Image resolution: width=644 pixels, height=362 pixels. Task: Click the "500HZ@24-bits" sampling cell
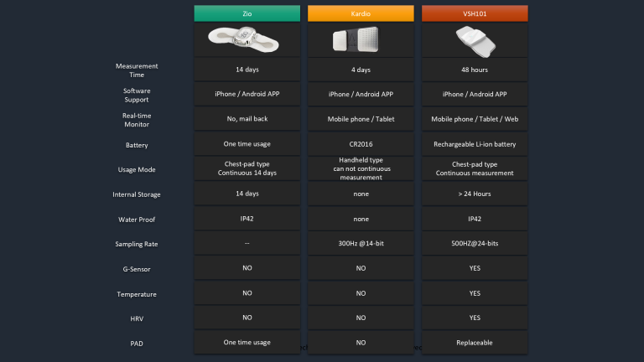pos(474,244)
